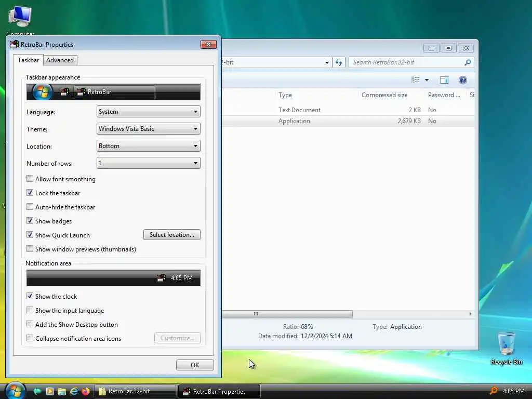
Task: Click the 2 KB compressed size cell
Action: pos(415,110)
